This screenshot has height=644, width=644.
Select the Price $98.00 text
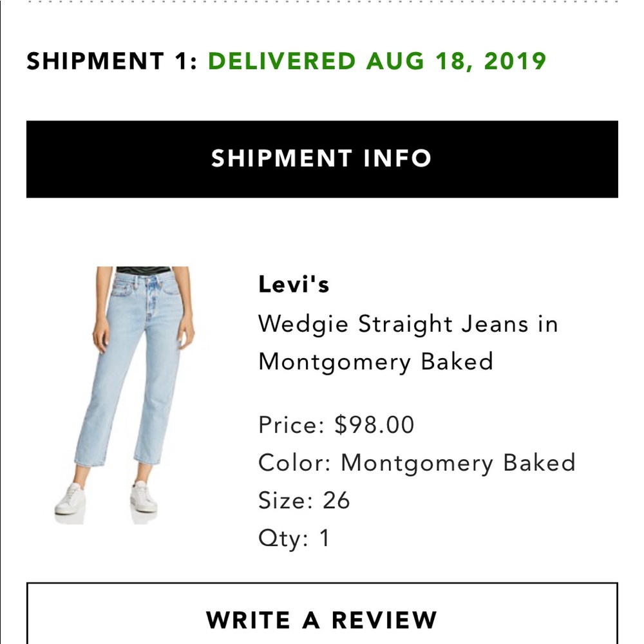[x=335, y=424]
